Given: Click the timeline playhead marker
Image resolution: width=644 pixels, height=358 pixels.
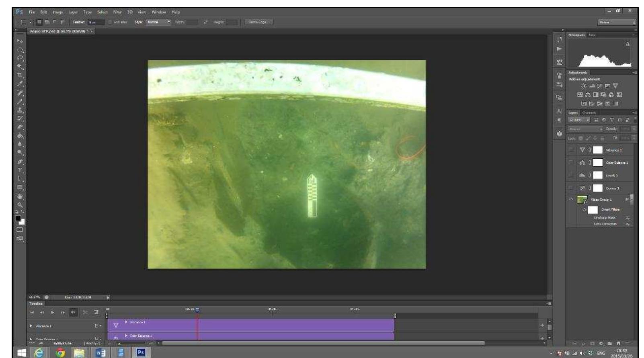Looking at the screenshot, I should click(197, 310).
